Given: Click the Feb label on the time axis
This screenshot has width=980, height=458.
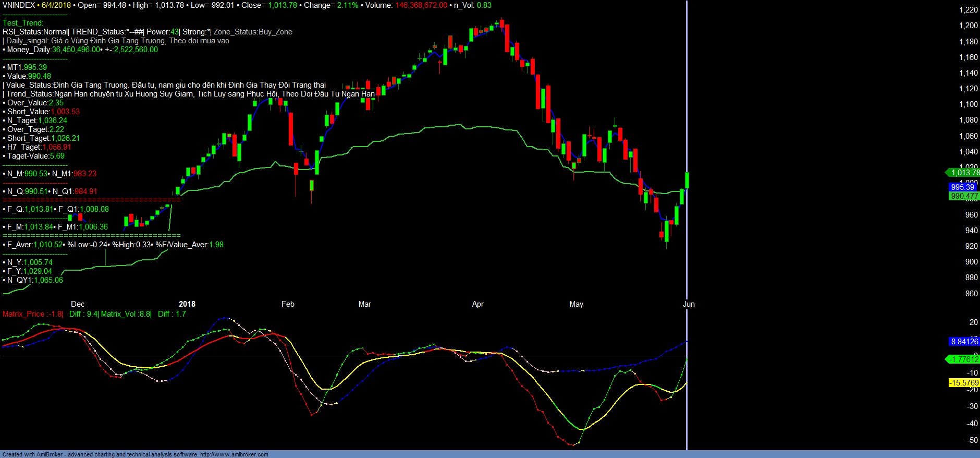Looking at the screenshot, I should coord(288,304).
